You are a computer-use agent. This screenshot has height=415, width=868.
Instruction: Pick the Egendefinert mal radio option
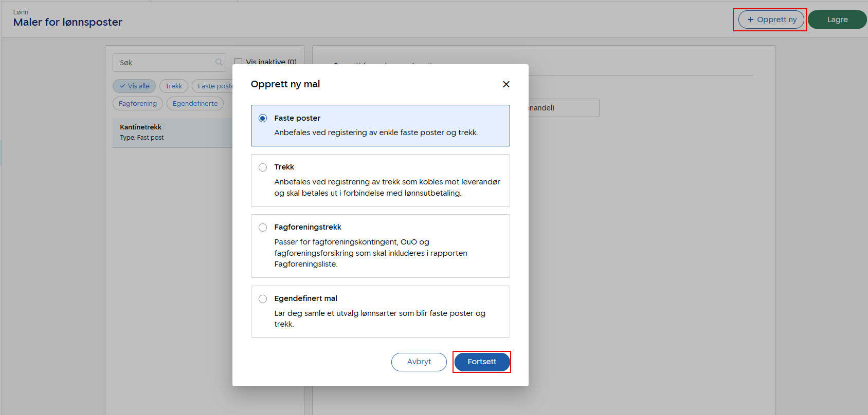pos(263,299)
